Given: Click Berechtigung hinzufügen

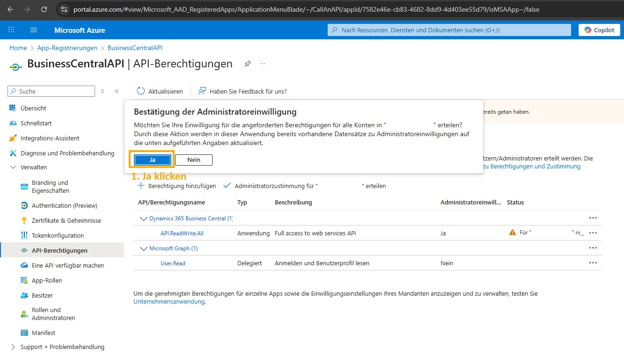Looking at the screenshot, I should (x=176, y=186).
